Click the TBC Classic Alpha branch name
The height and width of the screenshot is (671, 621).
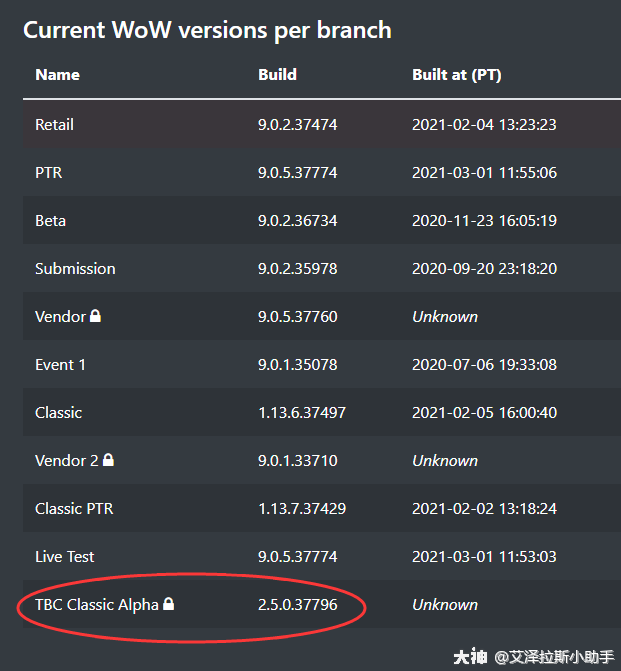tap(96, 604)
